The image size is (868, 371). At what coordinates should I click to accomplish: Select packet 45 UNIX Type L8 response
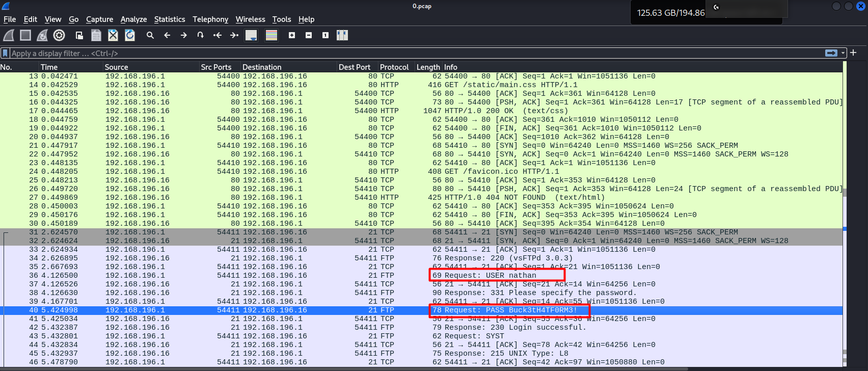[x=421, y=353]
